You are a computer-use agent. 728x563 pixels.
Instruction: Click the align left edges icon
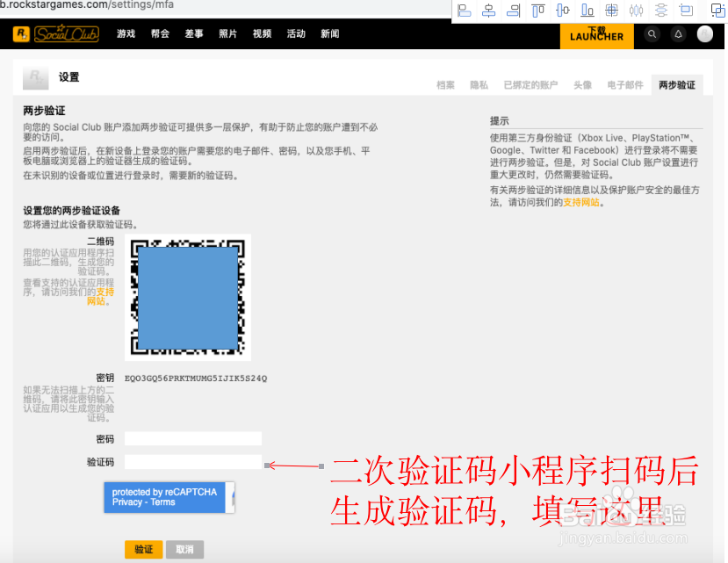point(464,11)
